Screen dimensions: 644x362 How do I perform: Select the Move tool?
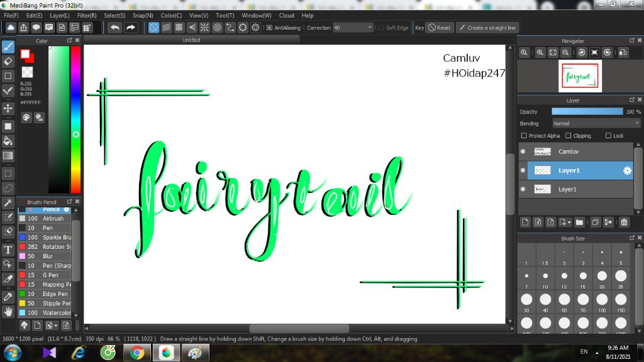point(8,108)
